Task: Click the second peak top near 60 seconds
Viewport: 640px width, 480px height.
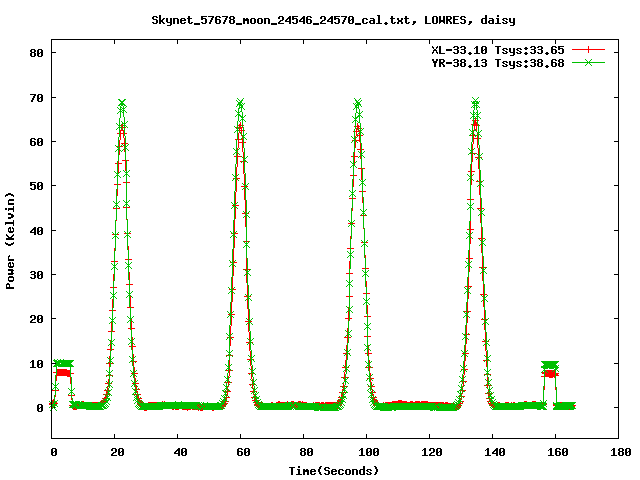Action: pyautogui.click(x=240, y=102)
